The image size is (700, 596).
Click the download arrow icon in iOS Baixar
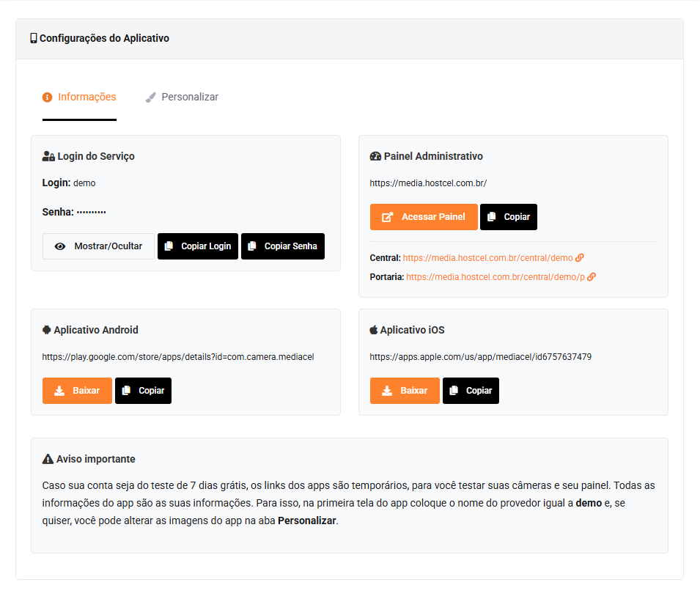387,391
